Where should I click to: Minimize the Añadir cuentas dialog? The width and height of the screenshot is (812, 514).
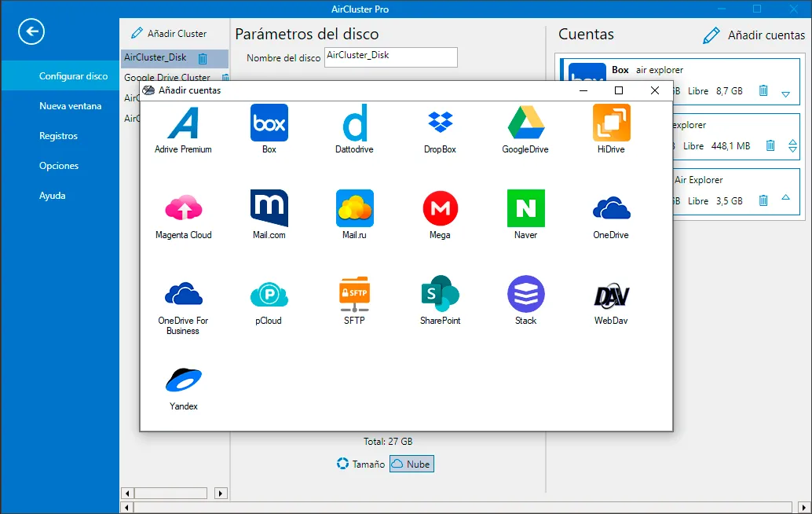(583, 90)
